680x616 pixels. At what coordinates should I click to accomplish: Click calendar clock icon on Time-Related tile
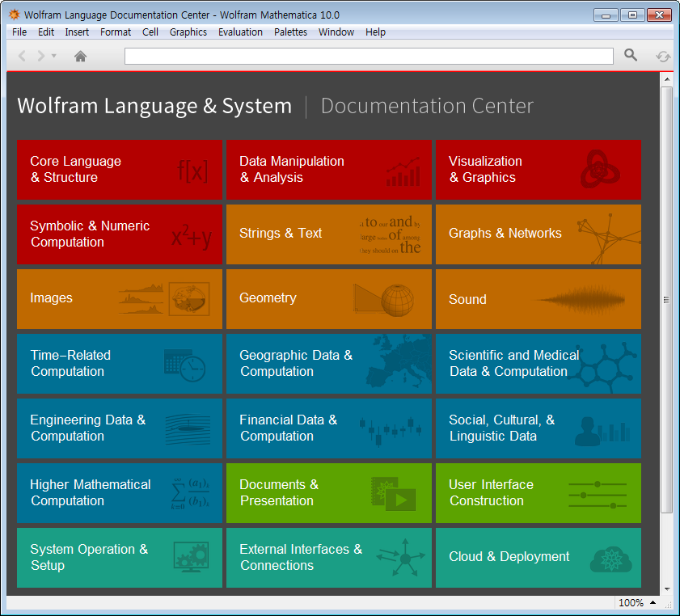click(184, 365)
